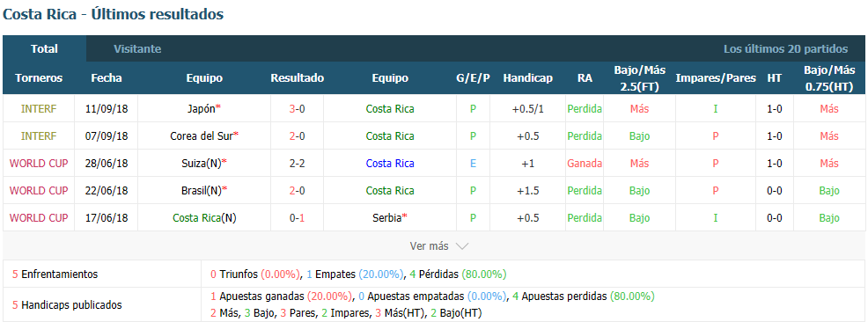Click the 3-0 result against Japón
The width and height of the screenshot is (868, 322).
pyautogui.click(x=298, y=109)
